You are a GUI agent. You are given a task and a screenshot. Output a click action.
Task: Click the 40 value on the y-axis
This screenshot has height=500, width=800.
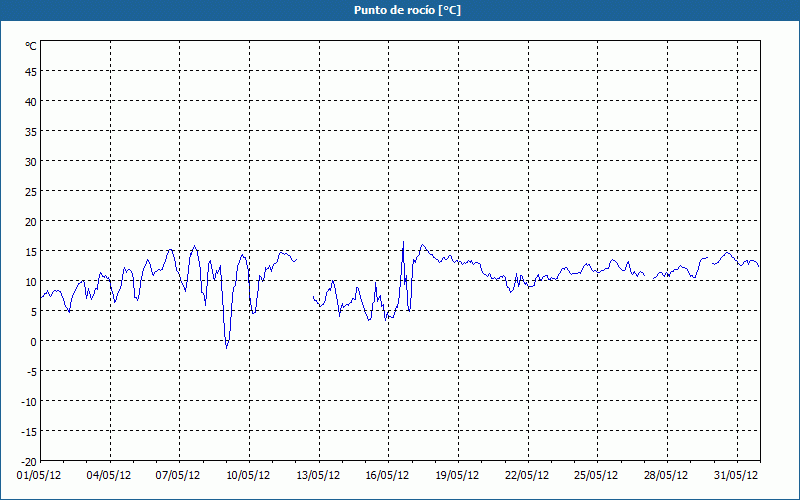(31, 102)
